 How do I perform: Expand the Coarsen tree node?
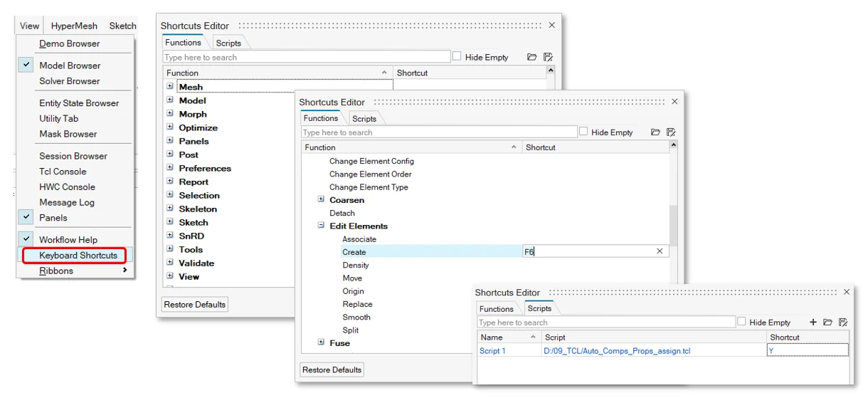(x=321, y=200)
